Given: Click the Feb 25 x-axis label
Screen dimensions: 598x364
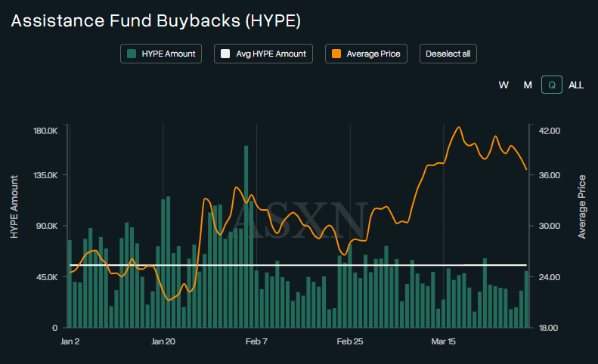Looking at the screenshot, I should click(350, 341).
